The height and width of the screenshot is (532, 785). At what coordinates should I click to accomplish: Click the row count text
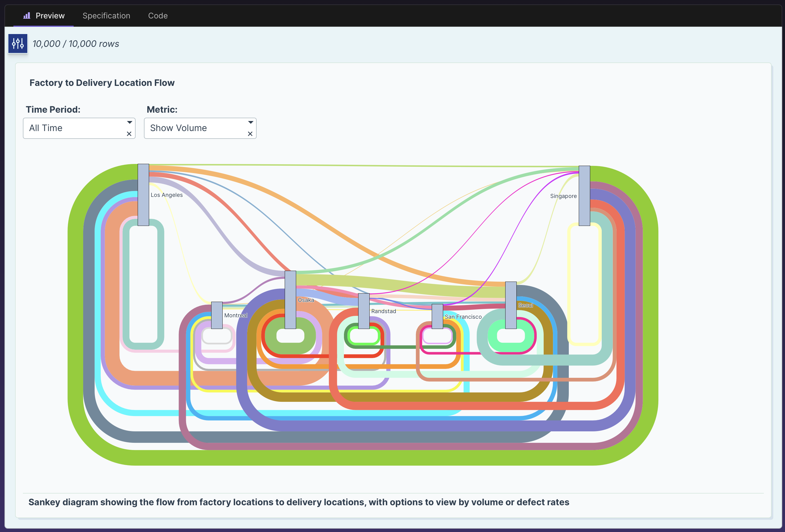point(76,44)
